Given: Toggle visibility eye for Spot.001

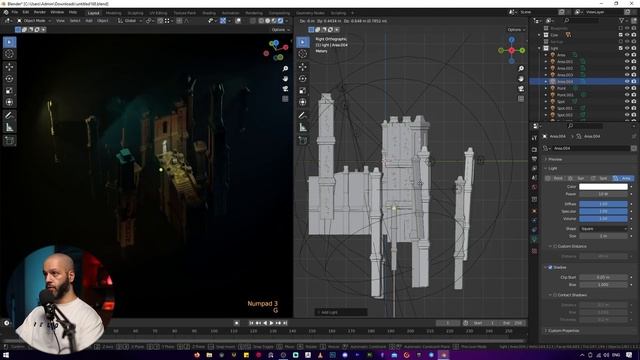Looking at the screenshot, I should click(x=627, y=108).
